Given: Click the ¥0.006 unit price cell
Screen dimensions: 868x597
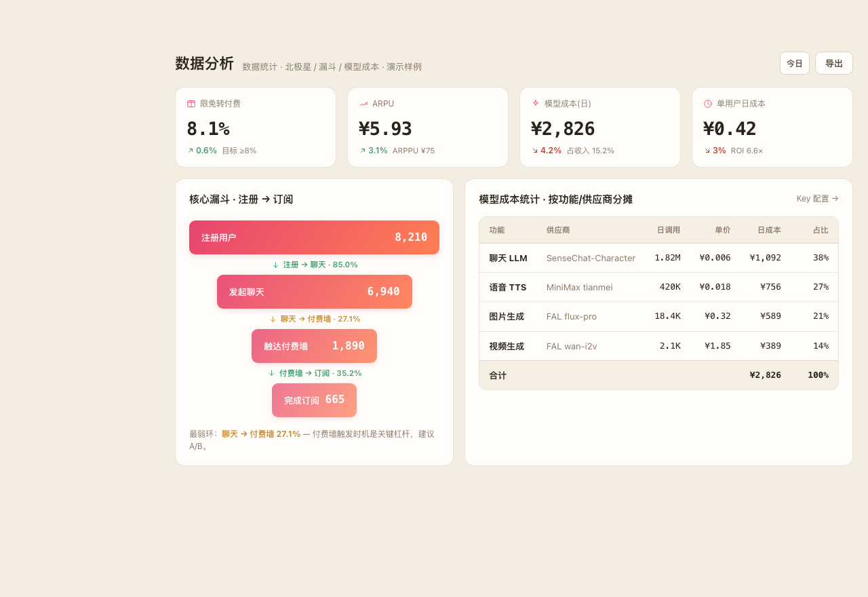Looking at the screenshot, I should click(715, 258).
